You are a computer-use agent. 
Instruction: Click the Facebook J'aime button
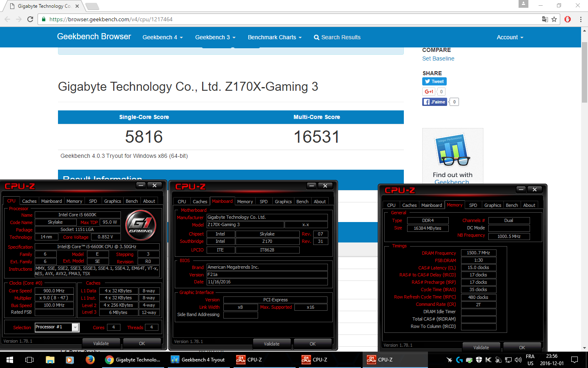(434, 102)
